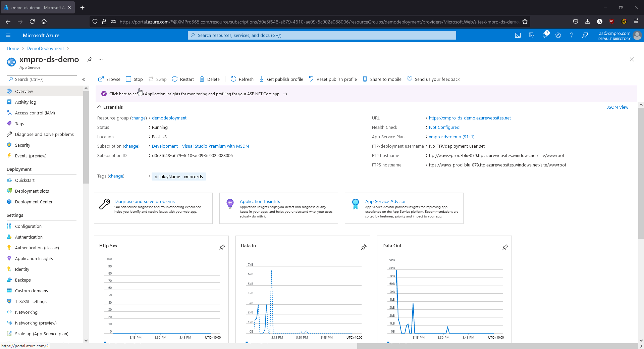Open Directories and subscriptions filter icon
This screenshot has width=644, height=349.
point(531,35)
